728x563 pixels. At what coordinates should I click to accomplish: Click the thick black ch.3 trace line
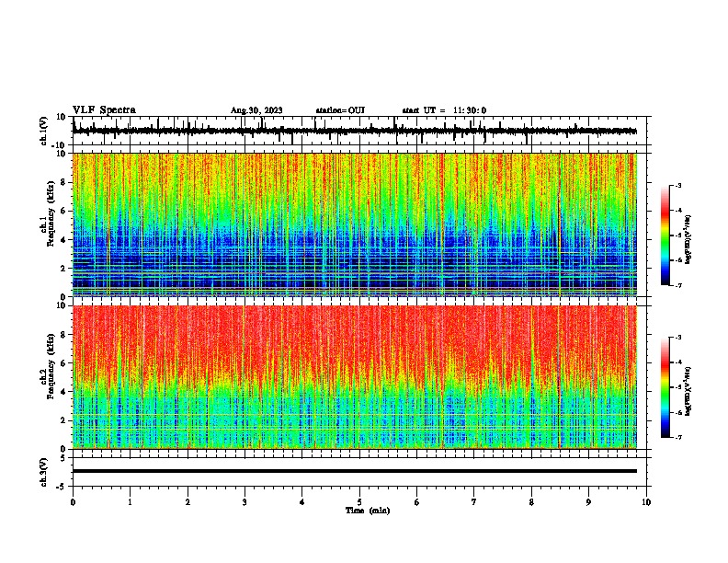(354, 471)
